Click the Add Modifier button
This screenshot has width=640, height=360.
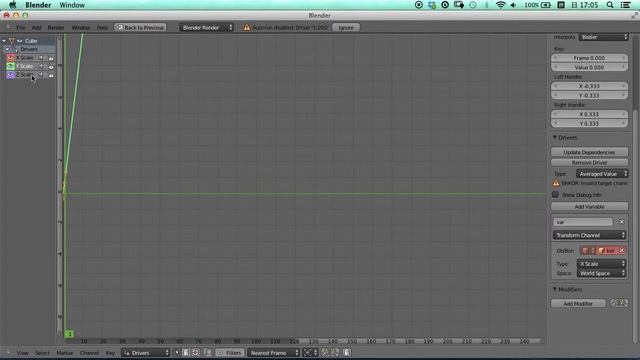coord(578,304)
